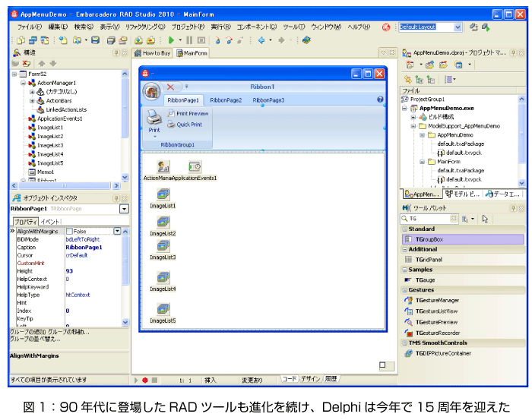Click the グループの並べ替え link
Image resolution: width=532 pixels, height=420 pixels.
pyautogui.click(x=35, y=339)
